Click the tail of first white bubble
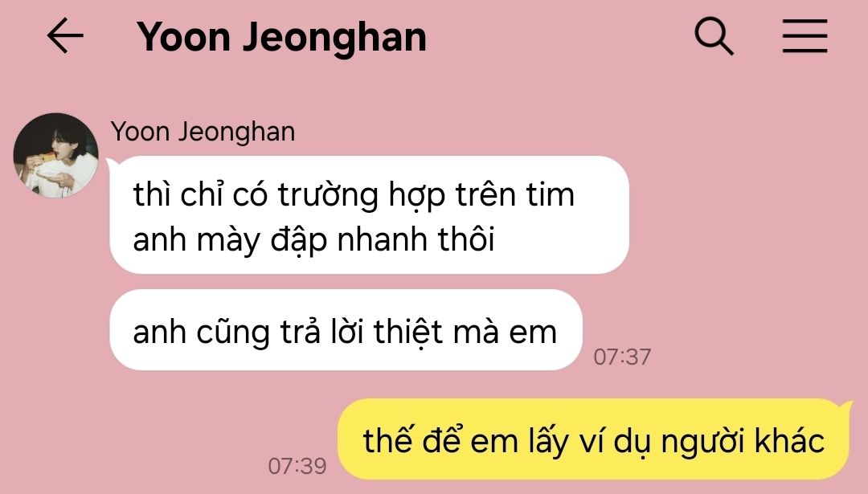 [x=111, y=162]
